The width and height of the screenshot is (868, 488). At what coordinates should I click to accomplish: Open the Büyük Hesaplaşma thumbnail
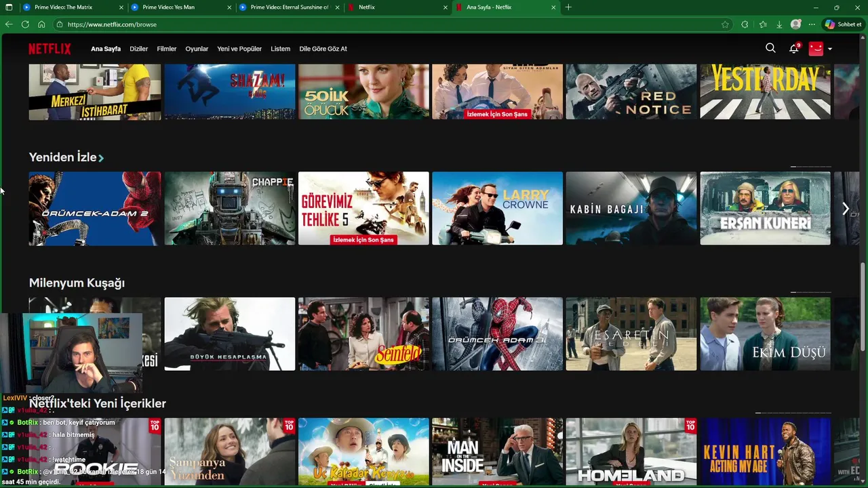230,334
